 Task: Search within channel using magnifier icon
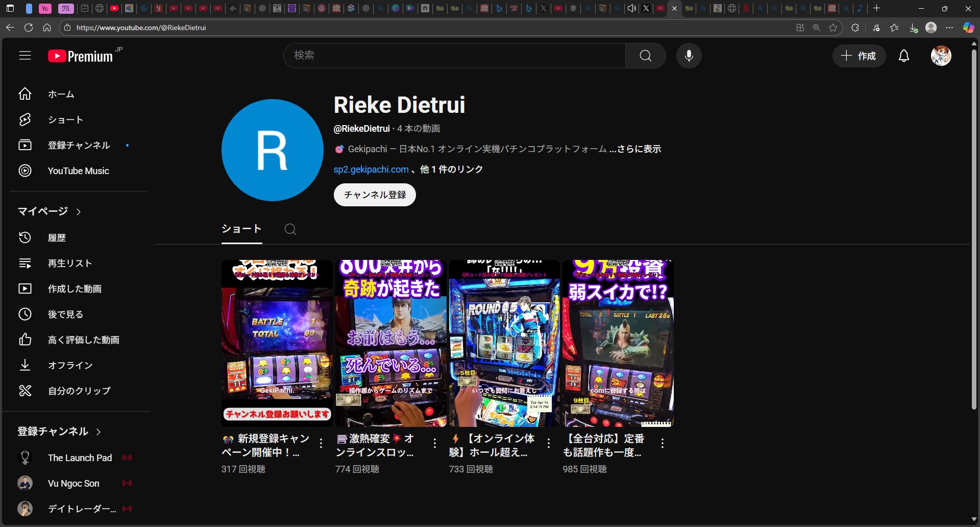point(290,229)
